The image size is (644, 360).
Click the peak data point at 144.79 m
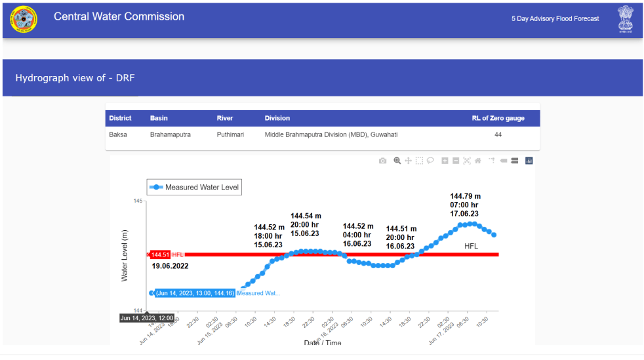click(x=468, y=224)
